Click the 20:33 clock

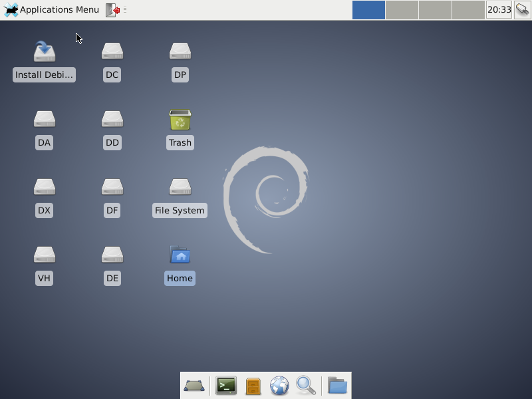[499, 10]
